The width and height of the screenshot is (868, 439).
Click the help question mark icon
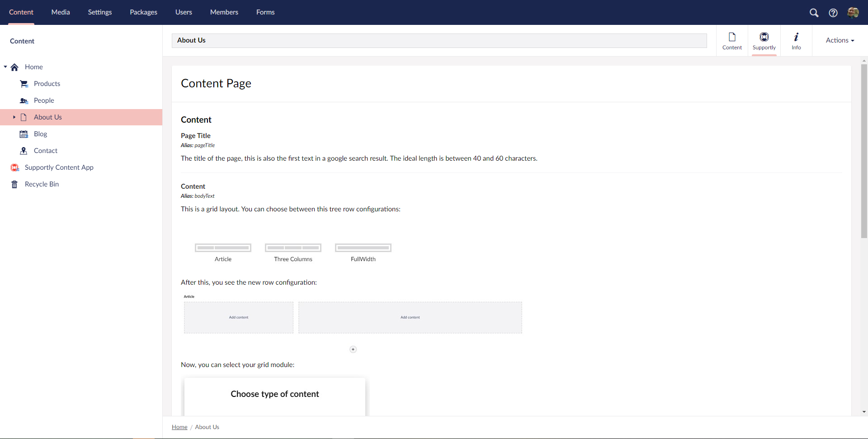coord(833,13)
